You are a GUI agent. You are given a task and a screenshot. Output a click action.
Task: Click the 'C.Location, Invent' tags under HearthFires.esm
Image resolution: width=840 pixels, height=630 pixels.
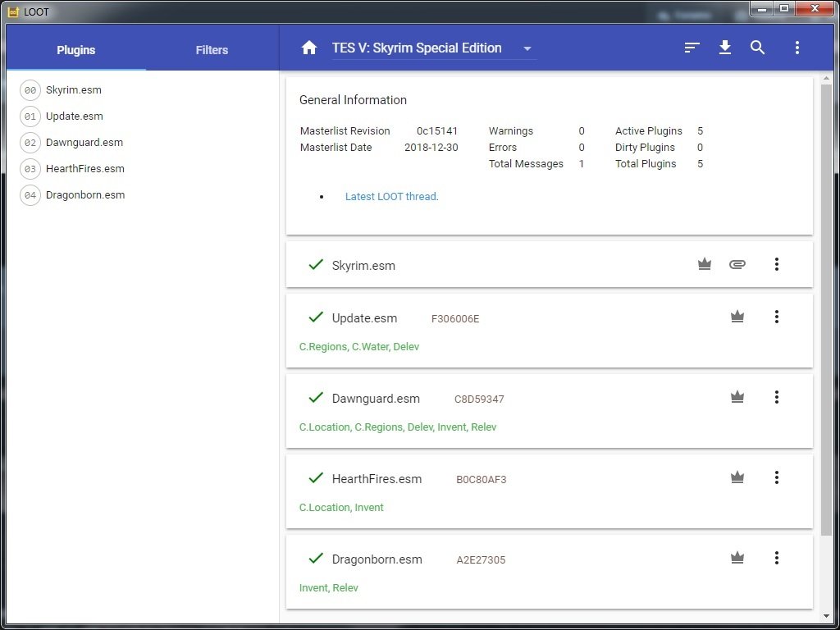coord(341,507)
